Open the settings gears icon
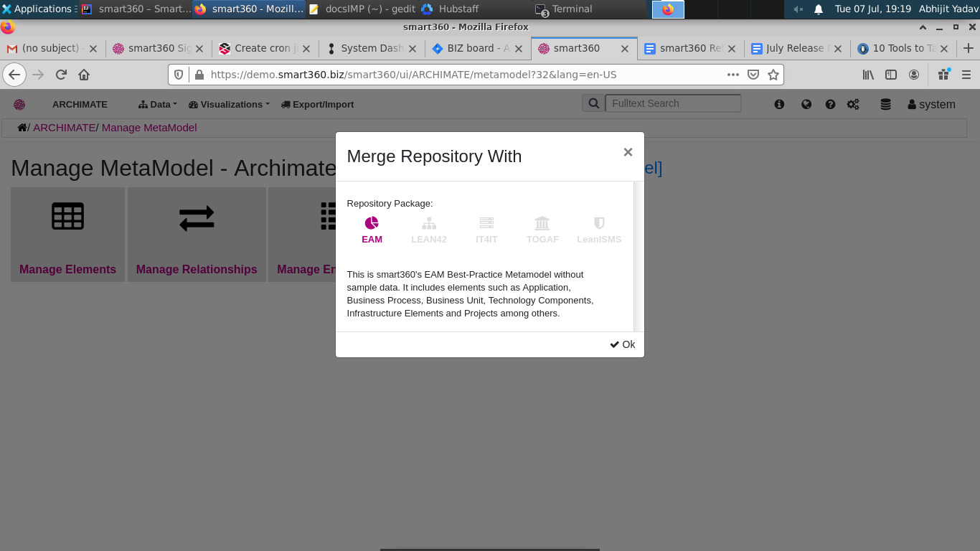 tap(853, 105)
